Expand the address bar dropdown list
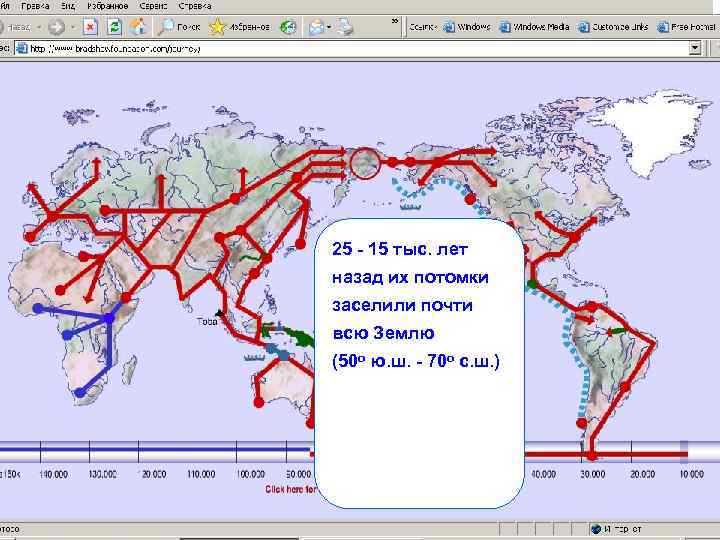The image size is (720, 540). click(695, 48)
